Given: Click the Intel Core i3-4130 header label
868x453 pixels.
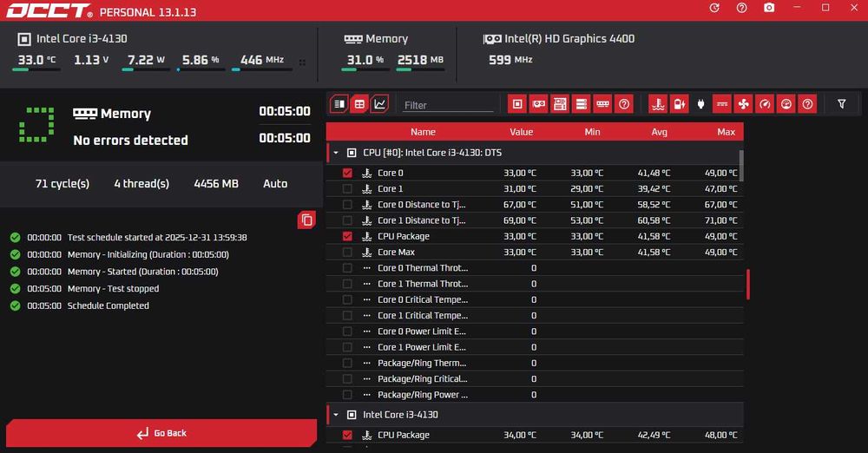Looking at the screenshot, I should (x=82, y=39).
